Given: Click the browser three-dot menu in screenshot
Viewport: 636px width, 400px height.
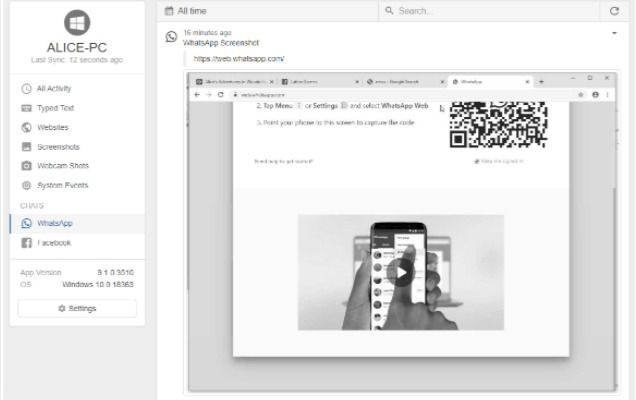Looking at the screenshot, I should (x=607, y=95).
